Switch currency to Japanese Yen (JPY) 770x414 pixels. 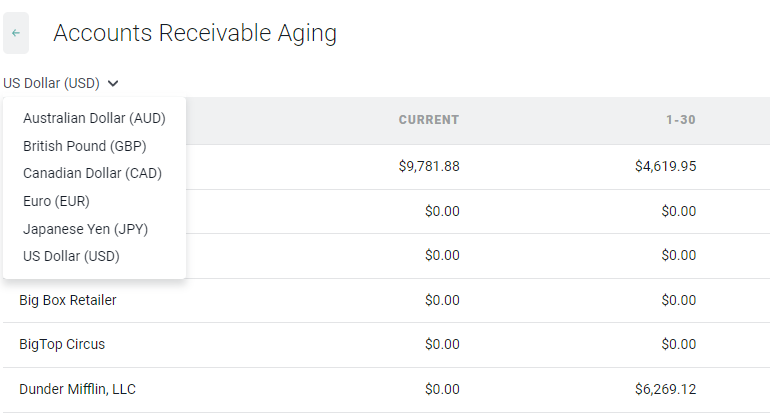coord(85,229)
